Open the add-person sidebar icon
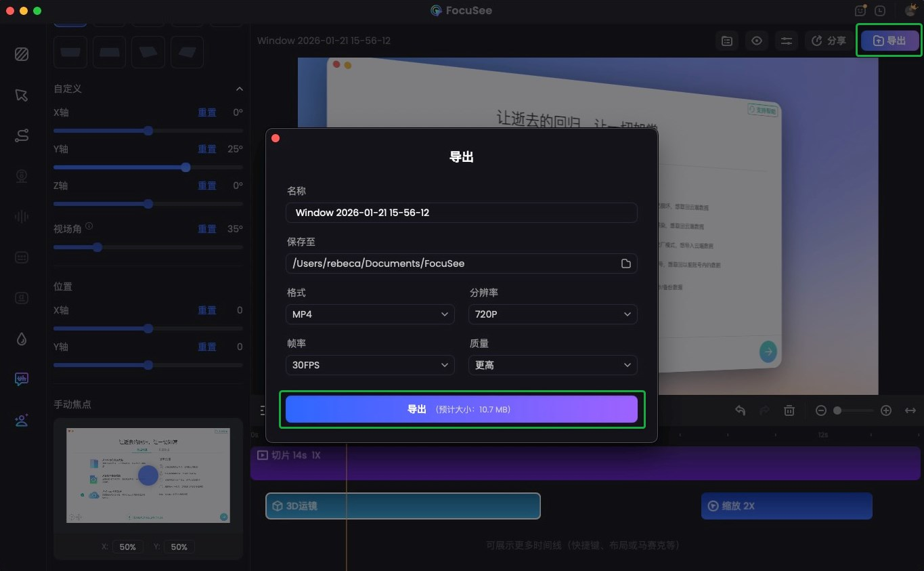 click(x=22, y=421)
